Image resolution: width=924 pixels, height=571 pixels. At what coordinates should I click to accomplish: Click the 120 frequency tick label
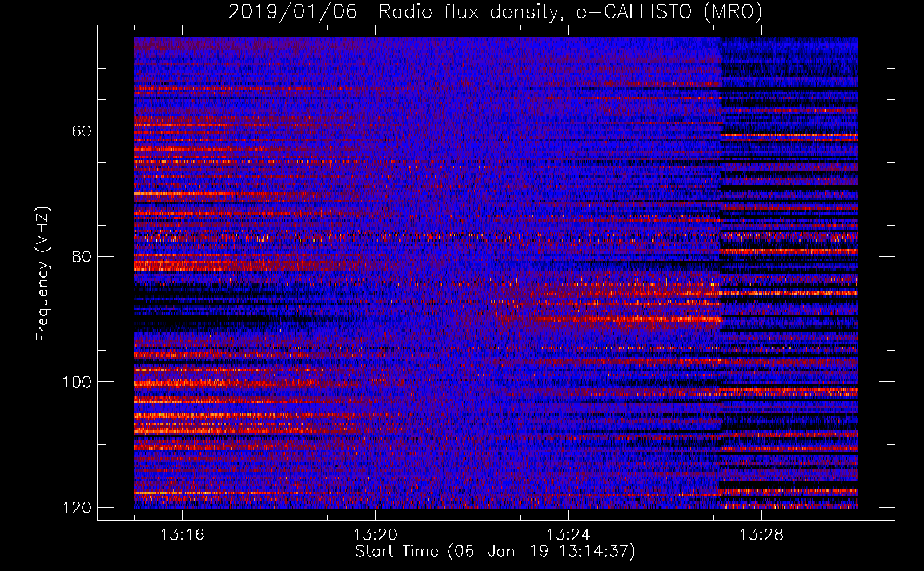(77, 508)
